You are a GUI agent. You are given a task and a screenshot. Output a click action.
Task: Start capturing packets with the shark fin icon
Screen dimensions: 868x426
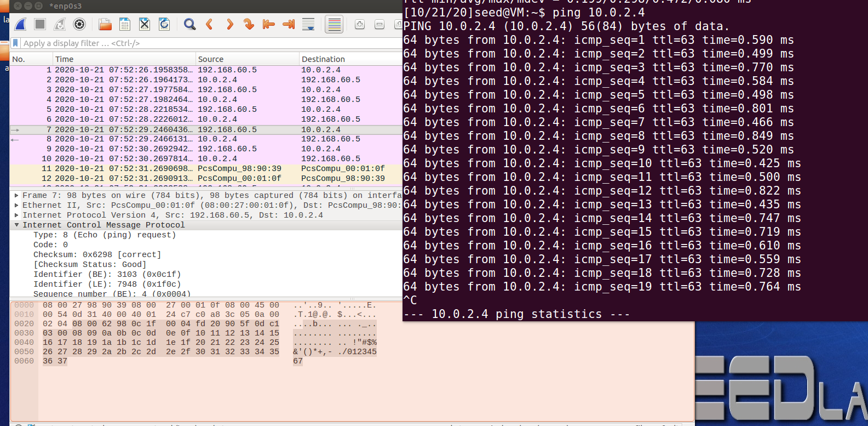[x=21, y=24]
